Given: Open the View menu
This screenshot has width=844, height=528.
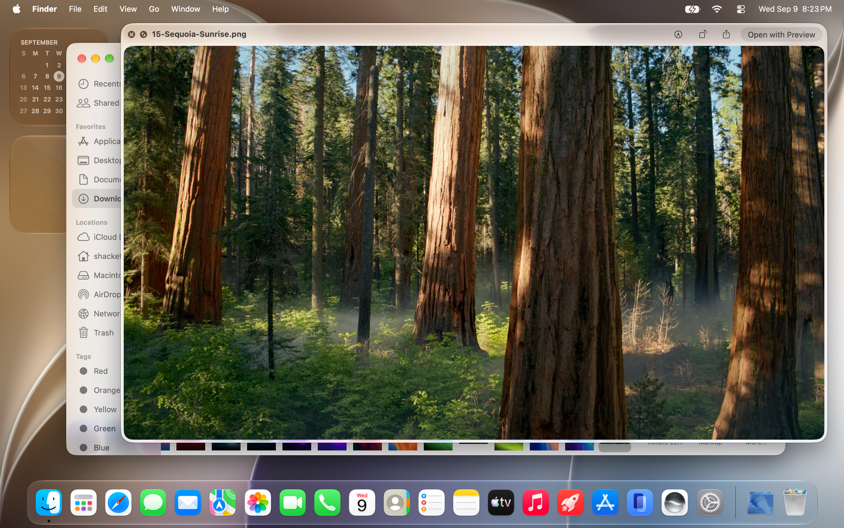Looking at the screenshot, I should [128, 9].
